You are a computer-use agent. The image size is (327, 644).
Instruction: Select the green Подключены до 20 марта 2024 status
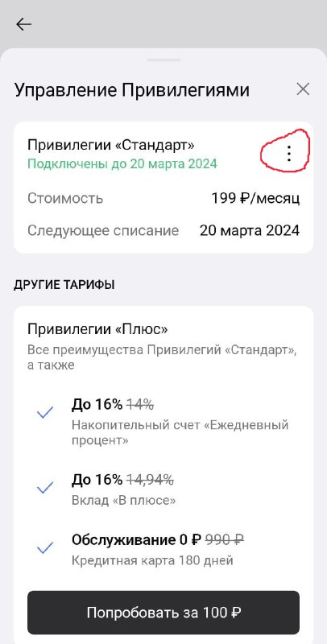pos(122,164)
